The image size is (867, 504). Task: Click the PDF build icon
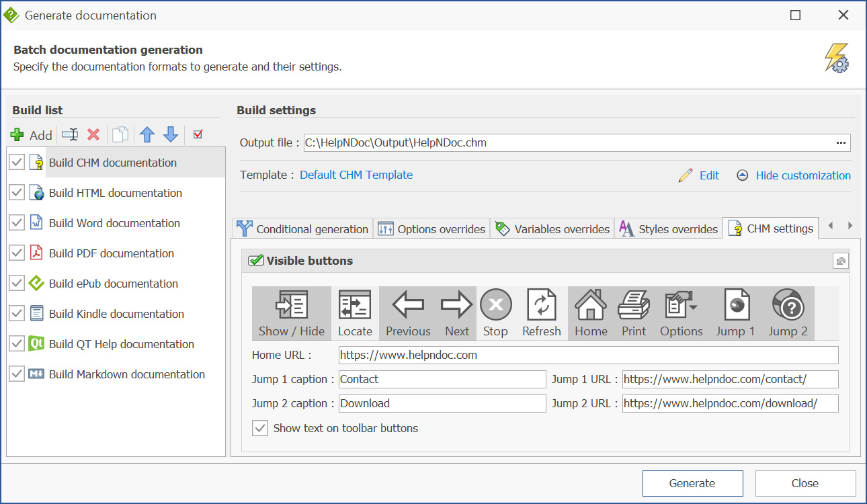(x=36, y=253)
